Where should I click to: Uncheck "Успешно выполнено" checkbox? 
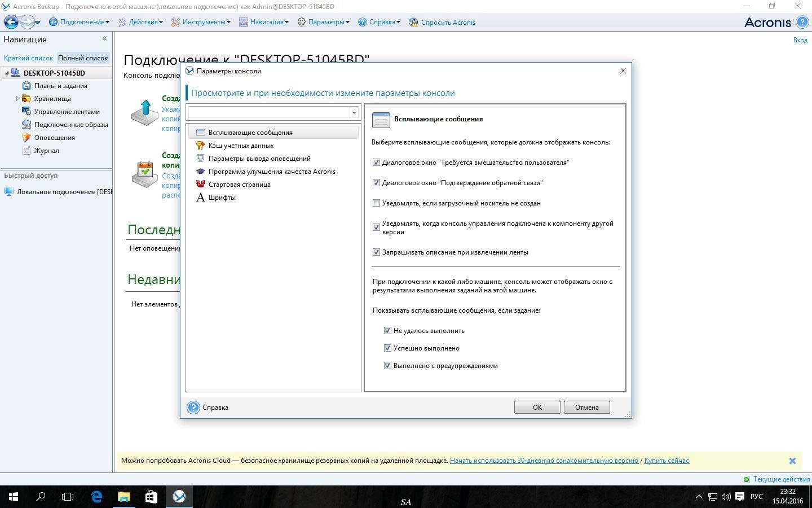coord(387,348)
